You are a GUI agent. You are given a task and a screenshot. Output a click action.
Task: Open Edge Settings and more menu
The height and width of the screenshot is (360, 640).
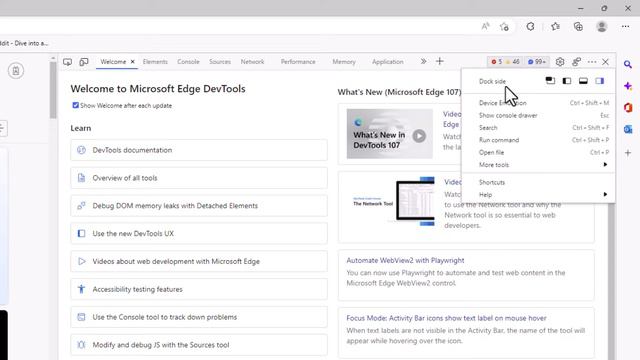625,27
